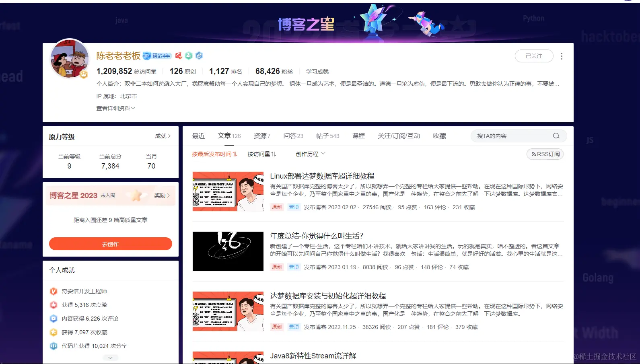Click the red badge icon beside 码龄4年

[x=179, y=56]
